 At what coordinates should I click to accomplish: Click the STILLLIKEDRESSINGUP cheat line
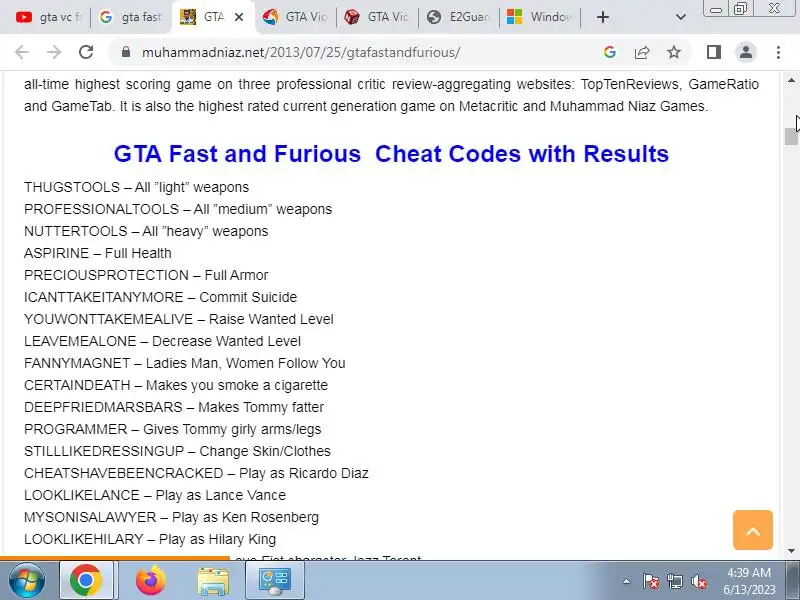pos(177,451)
